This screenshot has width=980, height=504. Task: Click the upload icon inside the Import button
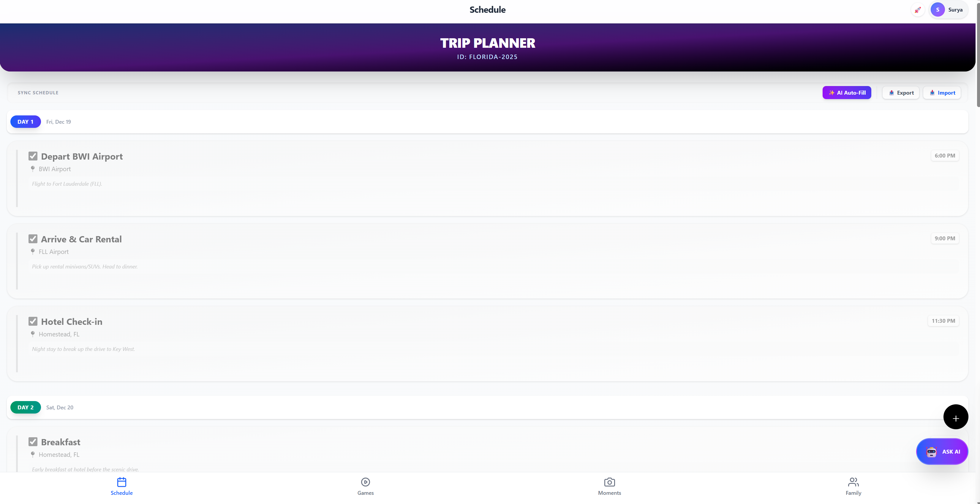pyautogui.click(x=932, y=92)
